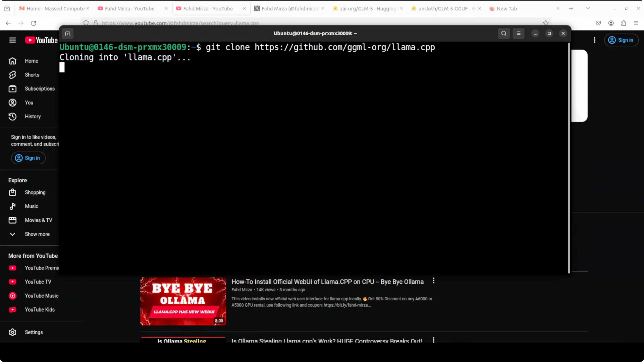Open the YouTube Settings gear item

coord(33,332)
